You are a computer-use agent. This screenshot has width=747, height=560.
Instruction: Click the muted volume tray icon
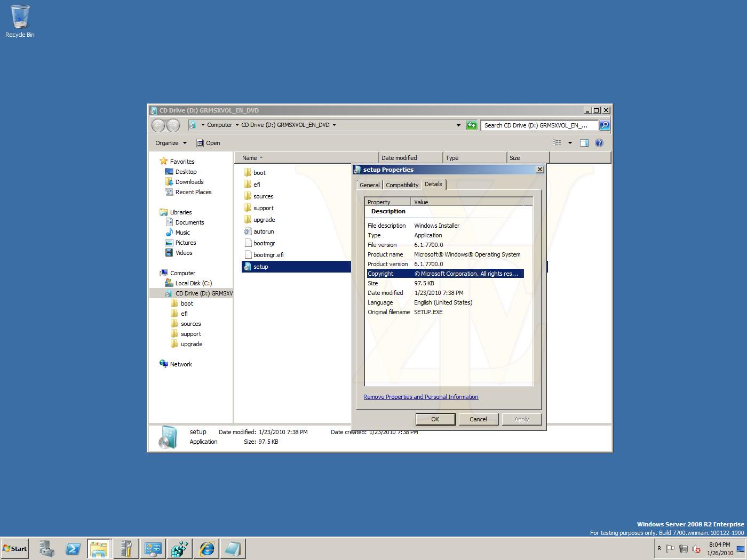(696, 549)
